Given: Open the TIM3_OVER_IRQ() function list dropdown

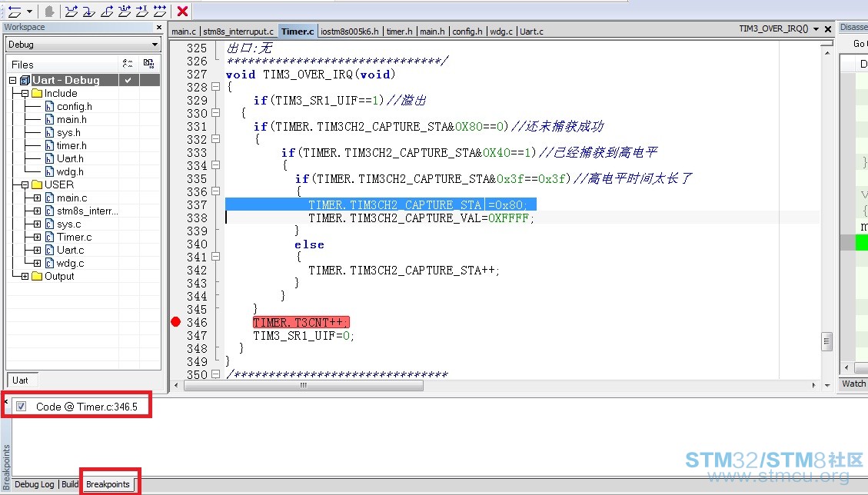Looking at the screenshot, I should pyautogui.click(x=816, y=28).
